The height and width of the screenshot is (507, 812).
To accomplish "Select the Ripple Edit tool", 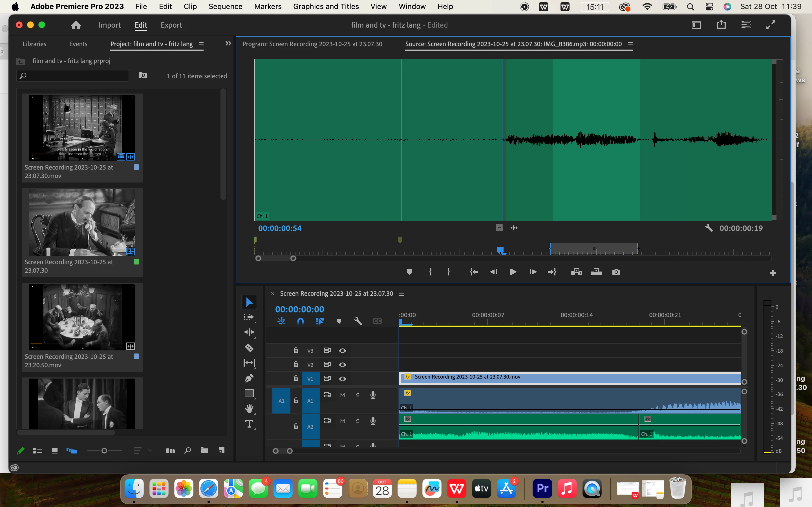I will coord(249,332).
